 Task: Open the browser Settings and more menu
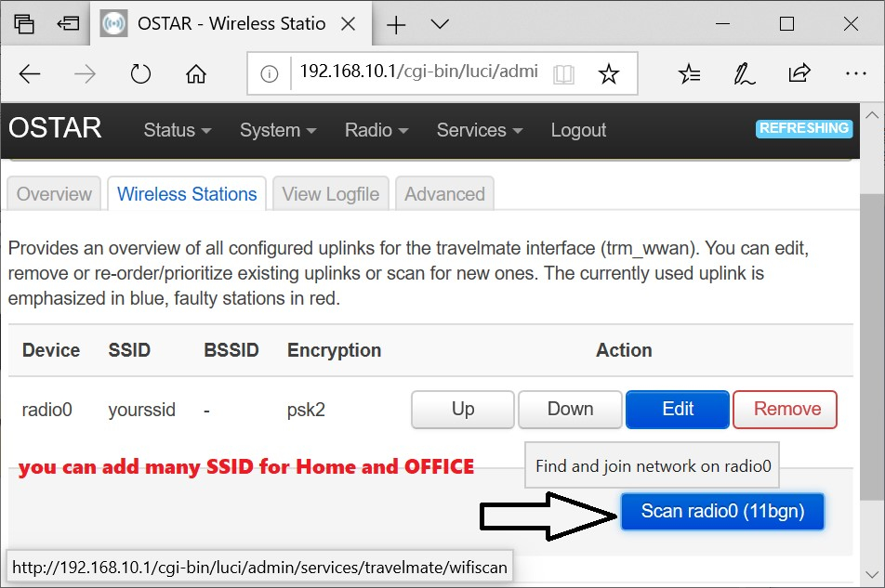(x=854, y=74)
